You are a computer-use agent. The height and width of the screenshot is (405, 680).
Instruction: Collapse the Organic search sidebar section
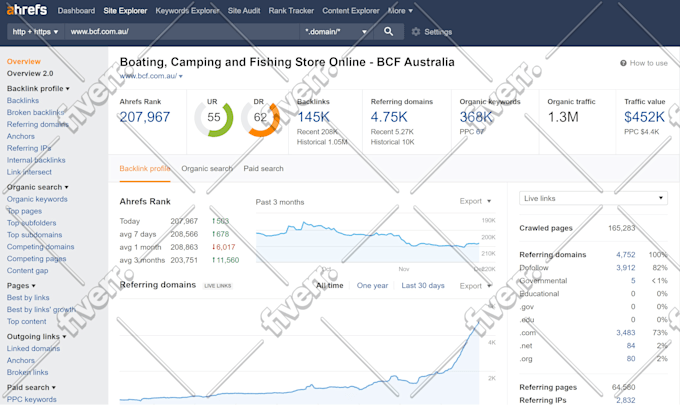pyautogui.click(x=37, y=187)
